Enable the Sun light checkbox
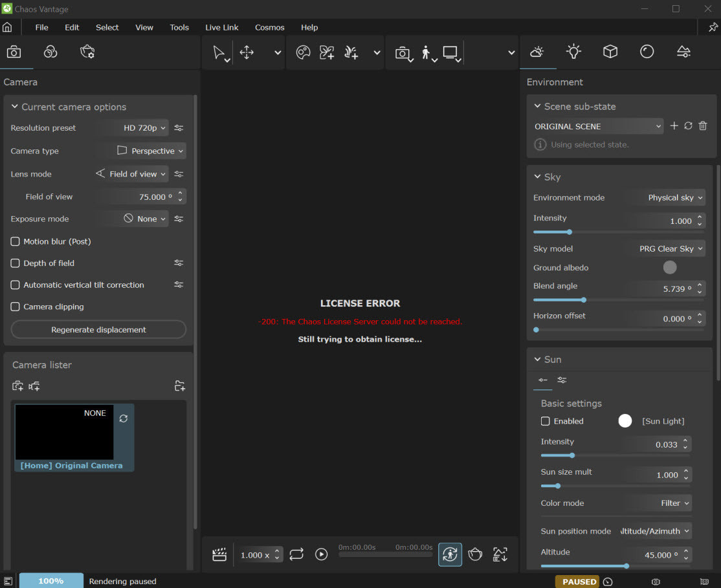Viewport: 721px width, 588px height. tap(546, 421)
